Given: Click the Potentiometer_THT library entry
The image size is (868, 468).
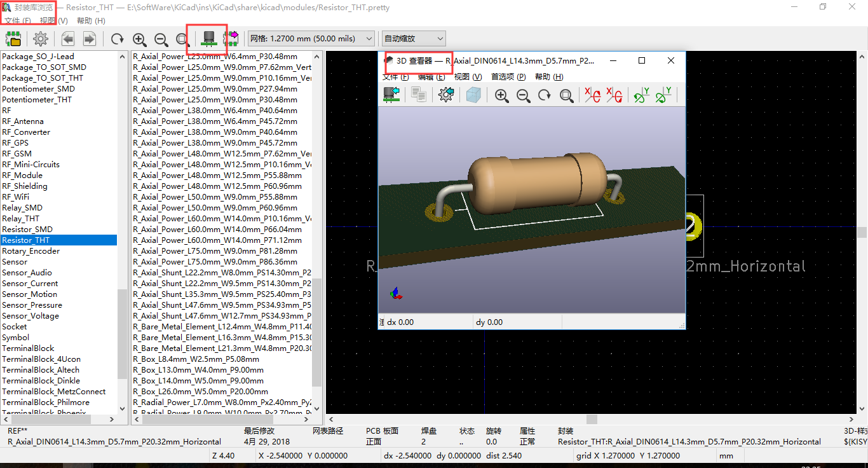Looking at the screenshot, I should (36, 99).
